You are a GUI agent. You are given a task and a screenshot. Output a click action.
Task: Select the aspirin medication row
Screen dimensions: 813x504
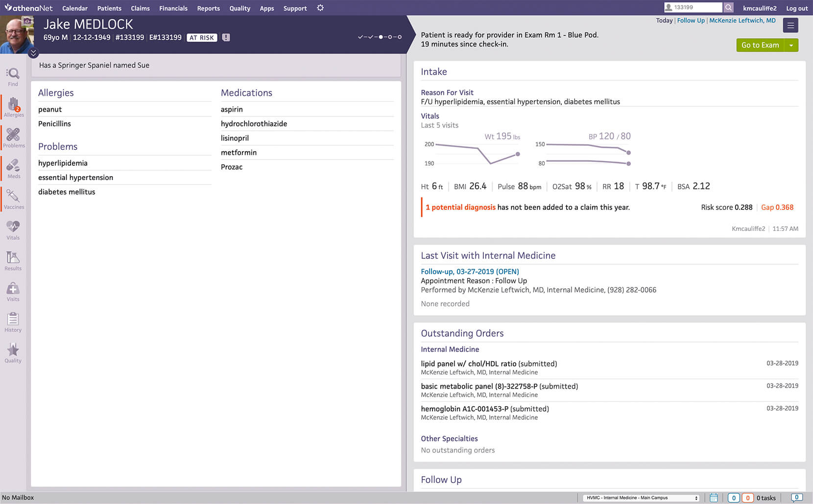[307, 110]
